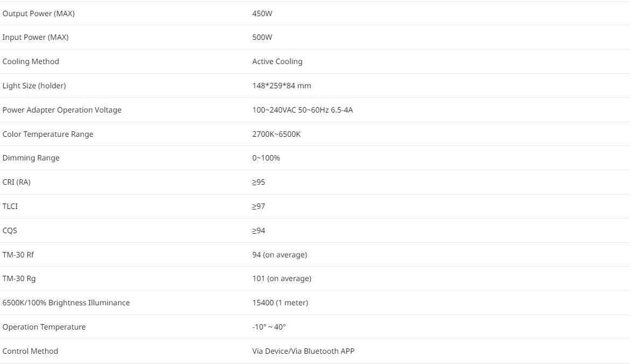This screenshot has height=364, width=635.
Task: Click the 15400 (1 meter) illuminance value
Action: [280, 303]
